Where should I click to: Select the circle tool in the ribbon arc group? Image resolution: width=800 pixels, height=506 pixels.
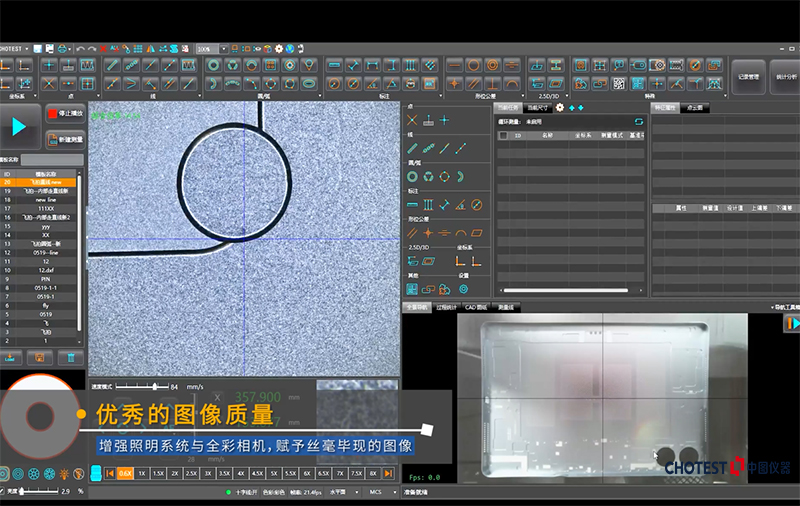pyautogui.click(x=214, y=65)
